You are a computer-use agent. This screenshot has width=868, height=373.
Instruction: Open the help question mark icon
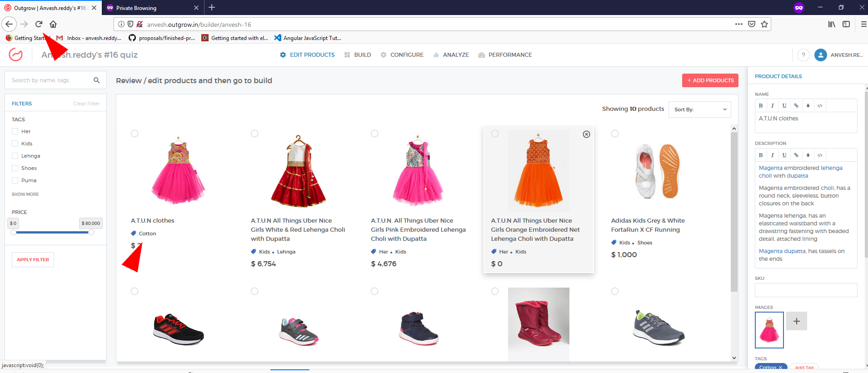803,55
